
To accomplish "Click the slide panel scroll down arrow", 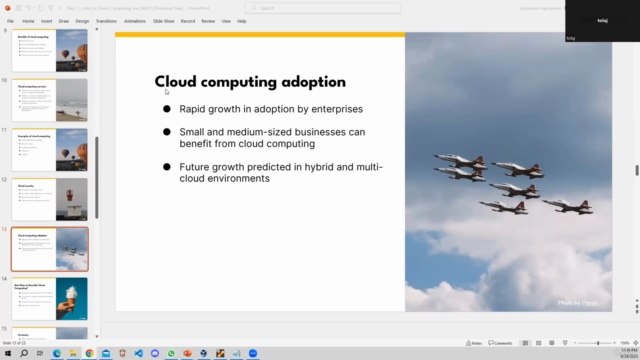I will (x=97, y=336).
